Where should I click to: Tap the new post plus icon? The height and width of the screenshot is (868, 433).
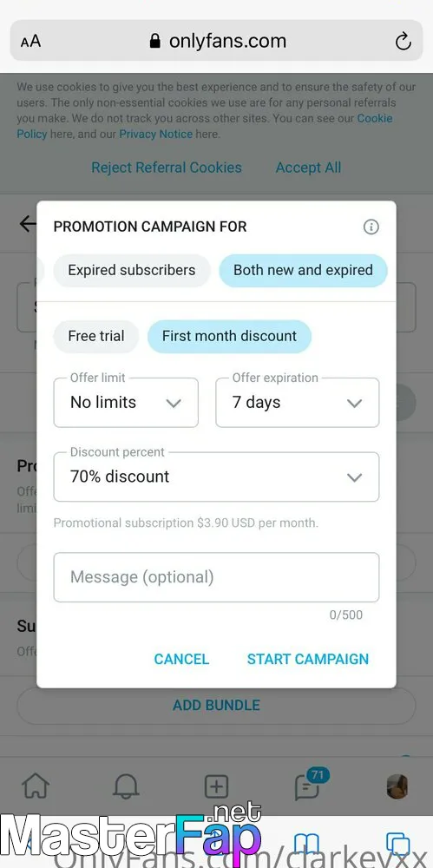pyautogui.click(x=217, y=786)
